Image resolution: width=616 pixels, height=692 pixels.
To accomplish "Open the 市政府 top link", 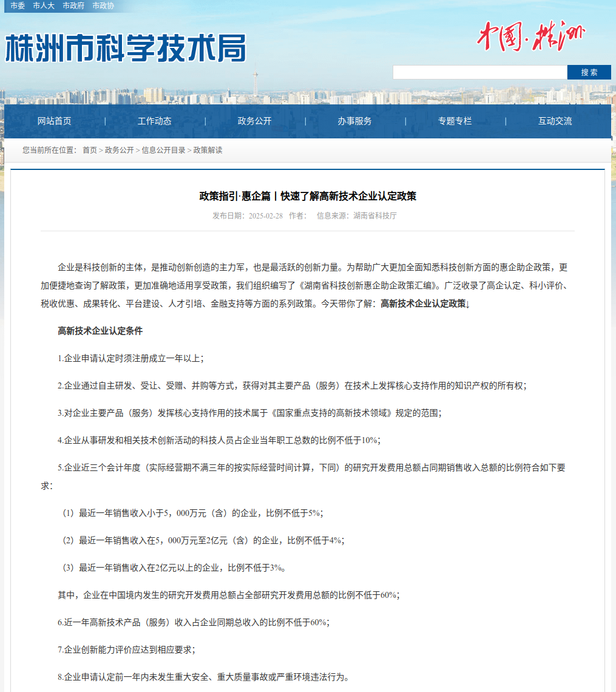I will (73, 5).
